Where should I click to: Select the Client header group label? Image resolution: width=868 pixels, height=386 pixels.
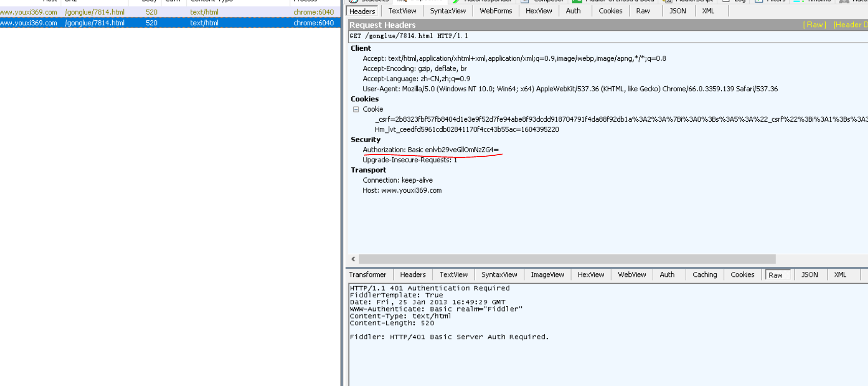pos(360,48)
